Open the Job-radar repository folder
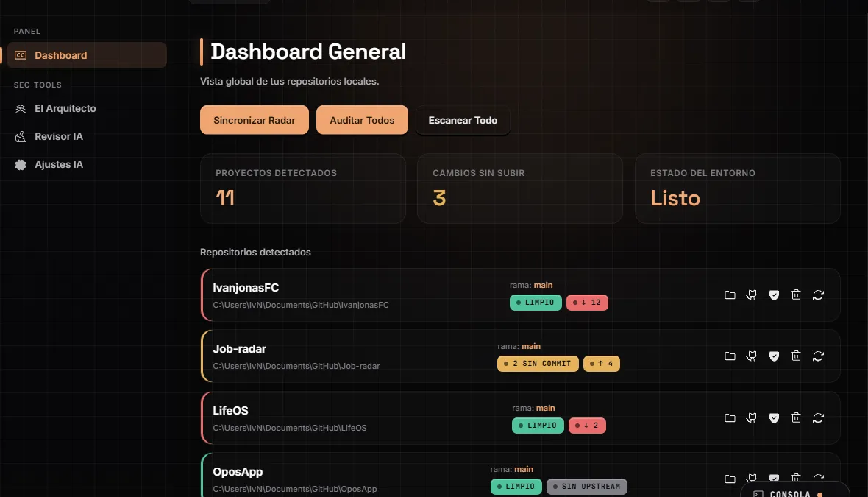The width and height of the screenshot is (868, 497). pos(730,356)
